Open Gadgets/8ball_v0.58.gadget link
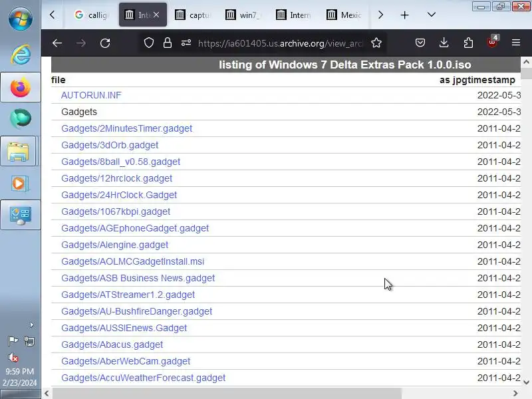The width and height of the screenshot is (532, 399). click(120, 162)
